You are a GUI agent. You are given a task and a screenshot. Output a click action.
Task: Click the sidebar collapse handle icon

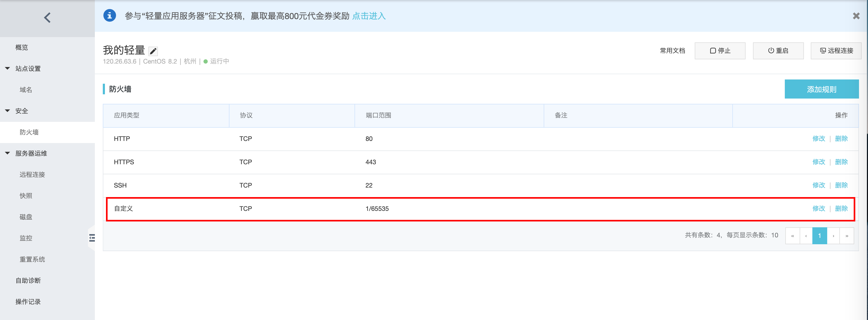click(92, 238)
